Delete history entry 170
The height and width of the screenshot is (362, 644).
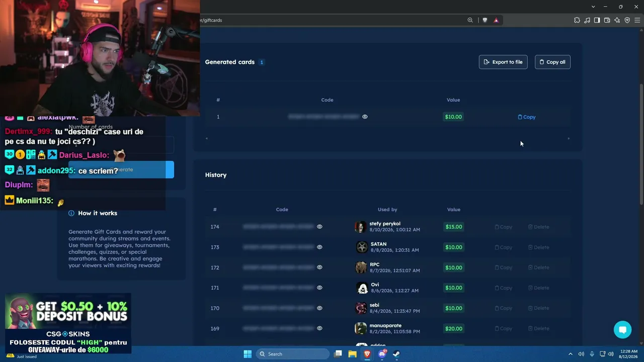(x=538, y=308)
